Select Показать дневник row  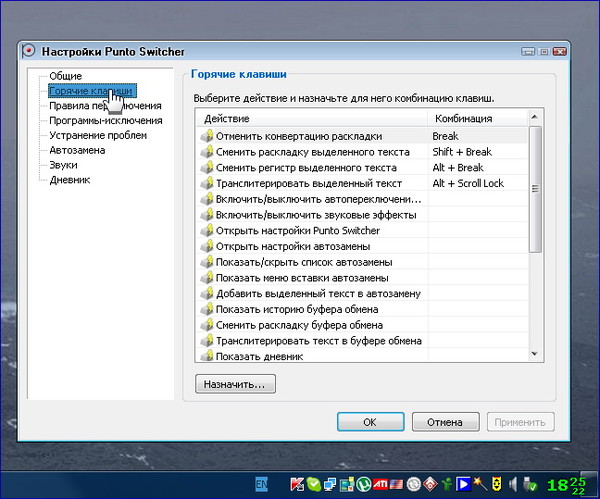click(x=362, y=355)
